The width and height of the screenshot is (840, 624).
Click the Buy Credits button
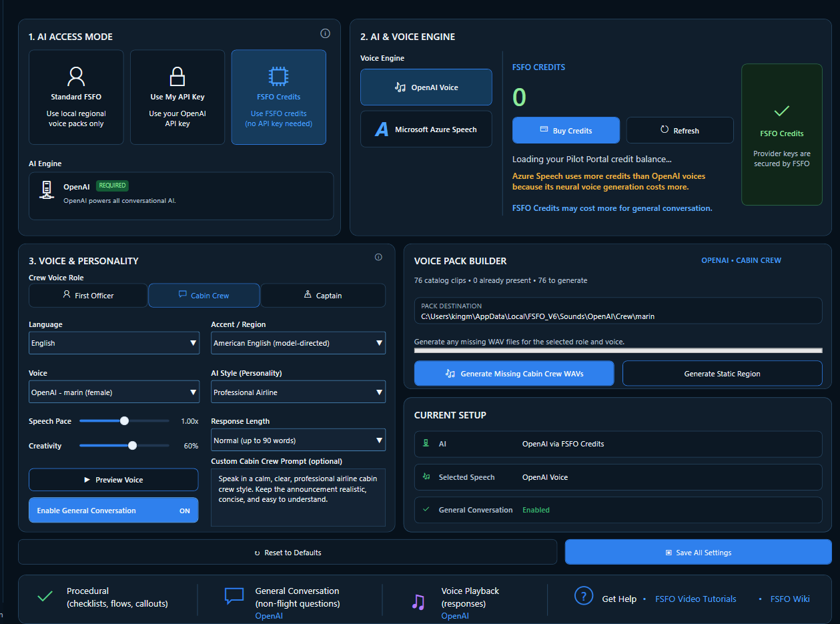566,130
